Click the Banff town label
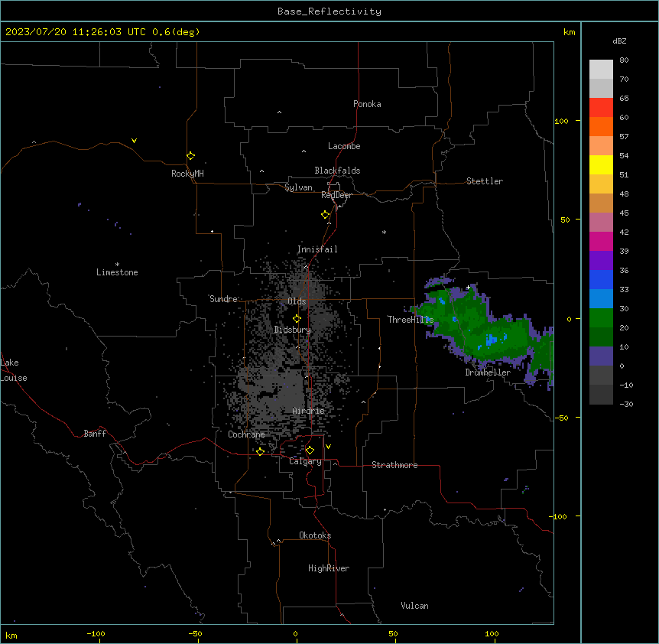The image size is (659, 644). (95, 434)
